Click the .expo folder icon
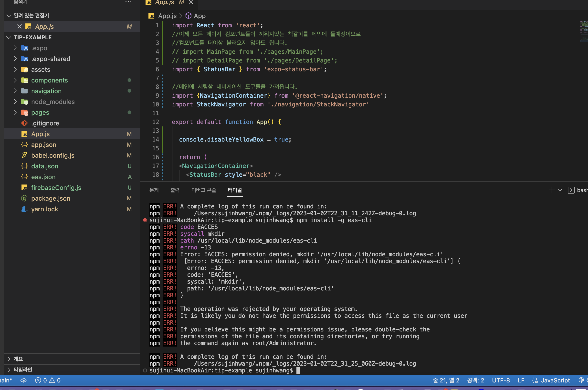588x390 pixels. pos(25,48)
